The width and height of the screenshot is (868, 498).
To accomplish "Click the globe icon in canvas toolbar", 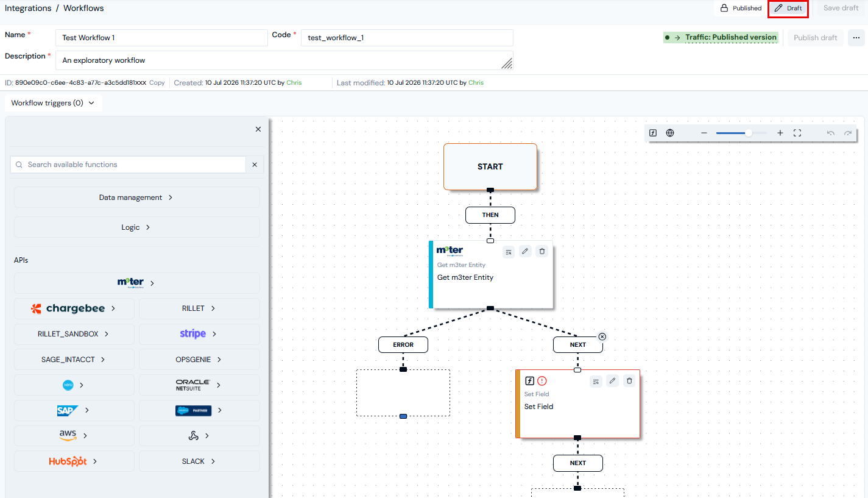I will (x=670, y=133).
